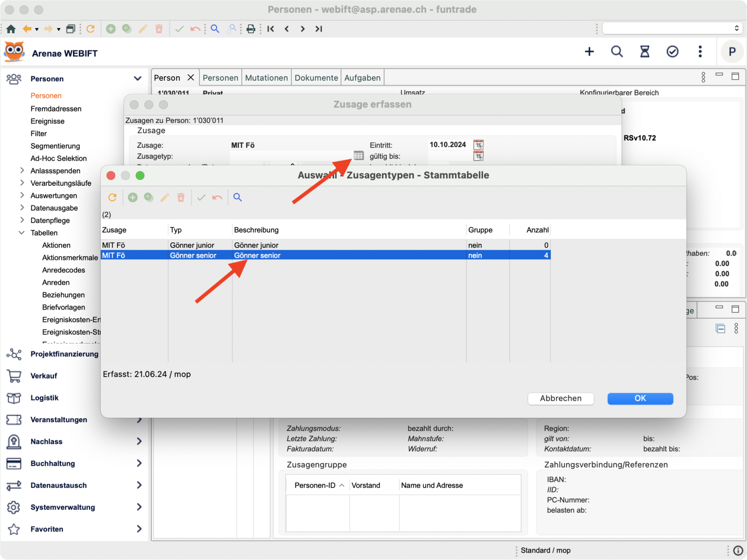Click the print icon in main toolbar
The image size is (747, 560).
[251, 29]
